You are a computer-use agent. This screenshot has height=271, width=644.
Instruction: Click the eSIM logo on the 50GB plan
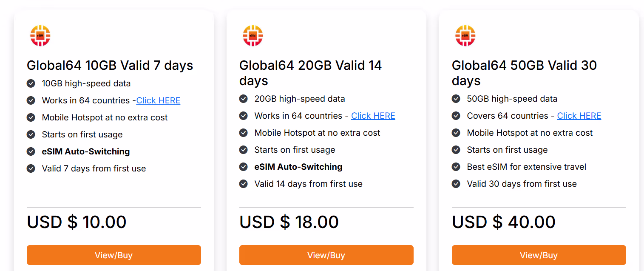[x=465, y=36]
